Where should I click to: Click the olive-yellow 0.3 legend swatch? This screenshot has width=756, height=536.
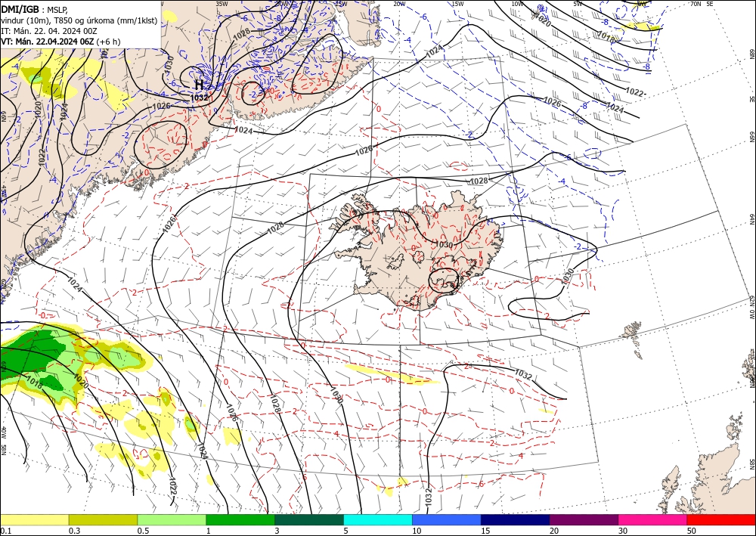[x=103, y=519]
